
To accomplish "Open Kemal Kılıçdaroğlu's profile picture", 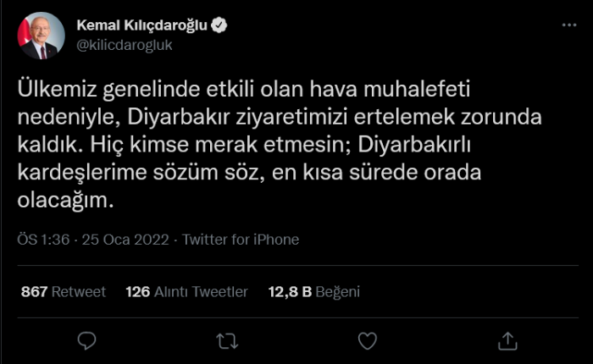I will tap(42, 36).
